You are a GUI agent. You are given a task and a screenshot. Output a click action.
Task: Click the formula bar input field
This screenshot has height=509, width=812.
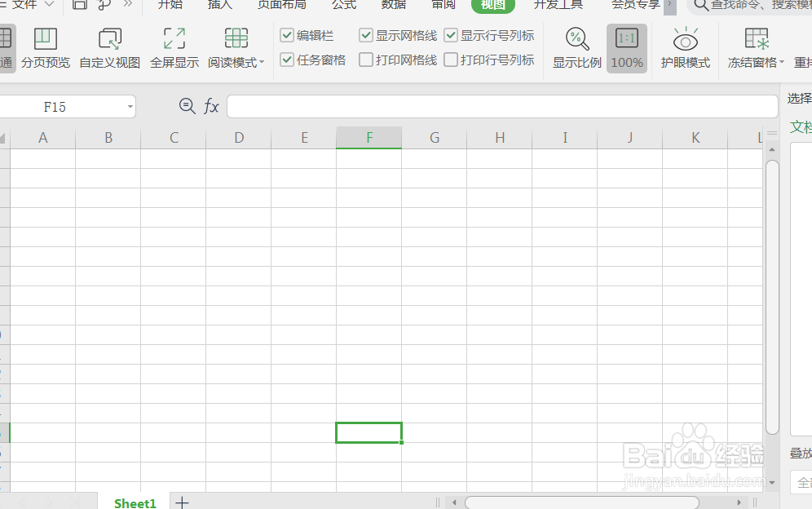[502, 106]
